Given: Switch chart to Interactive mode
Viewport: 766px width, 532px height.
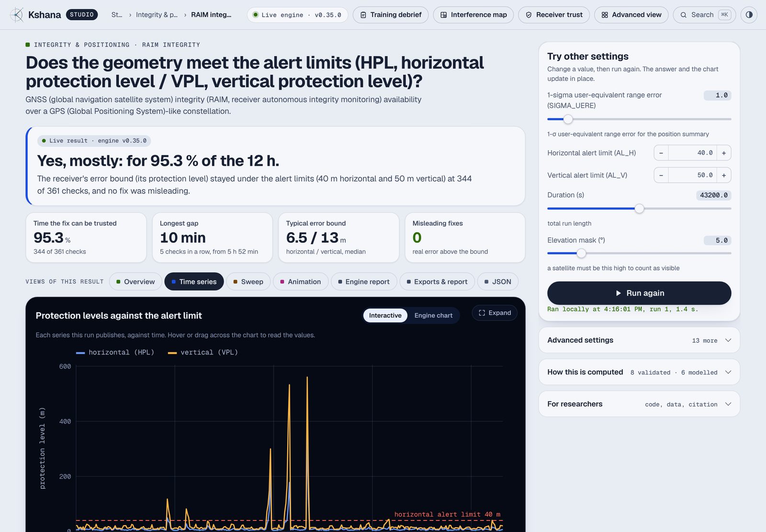Looking at the screenshot, I should point(385,315).
